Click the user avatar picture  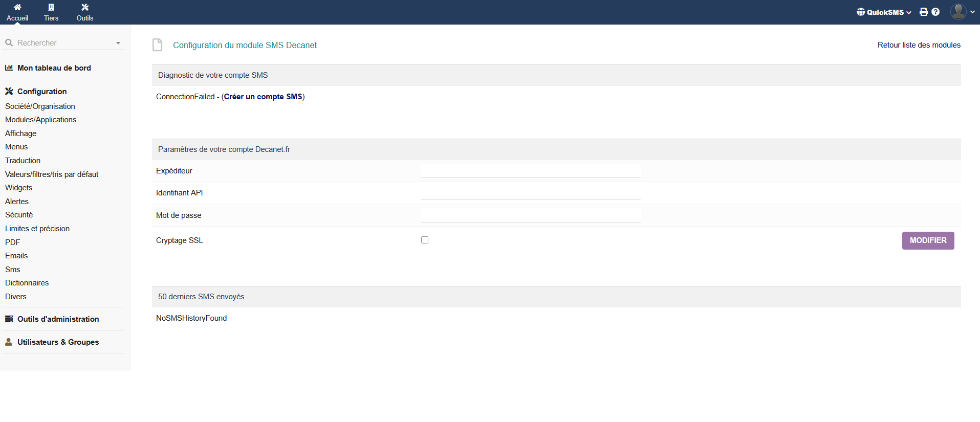(958, 11)
